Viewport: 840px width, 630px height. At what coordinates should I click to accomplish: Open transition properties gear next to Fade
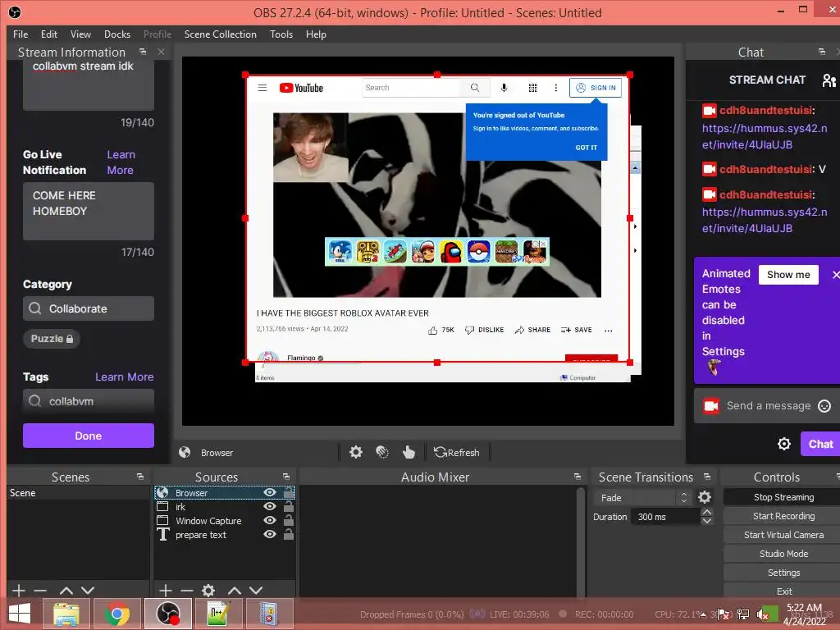tap(705, 497)
